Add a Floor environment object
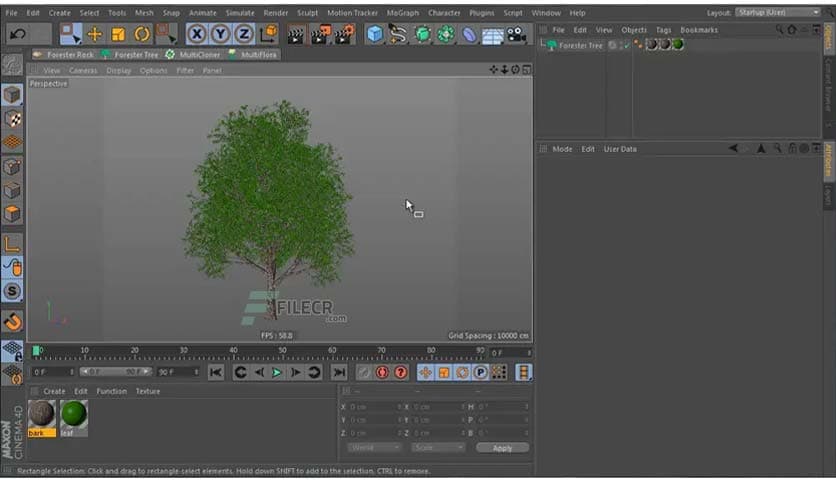Screen dimensions: 836x484 [x=493, y=36]
